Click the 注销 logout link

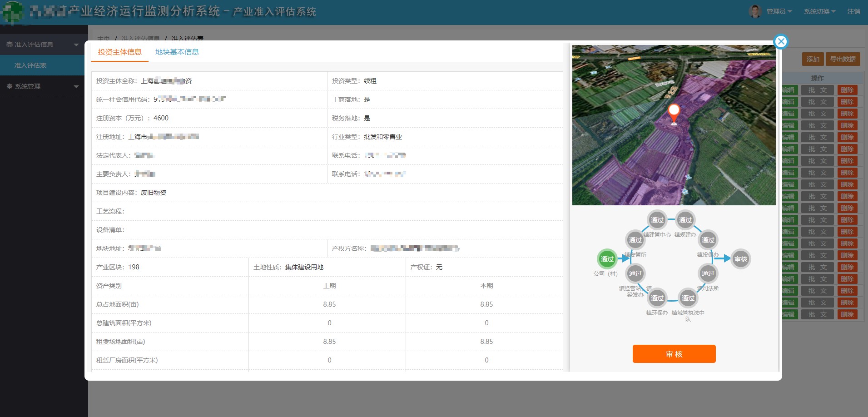click(853, 11)
